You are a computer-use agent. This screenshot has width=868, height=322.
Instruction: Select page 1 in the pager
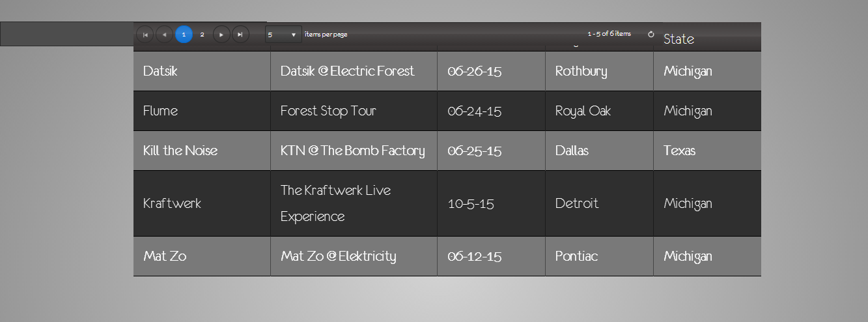coord(184,35)
